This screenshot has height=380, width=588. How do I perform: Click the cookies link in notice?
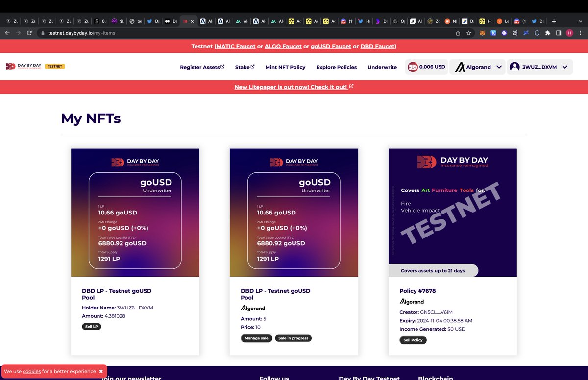(32, 372)
